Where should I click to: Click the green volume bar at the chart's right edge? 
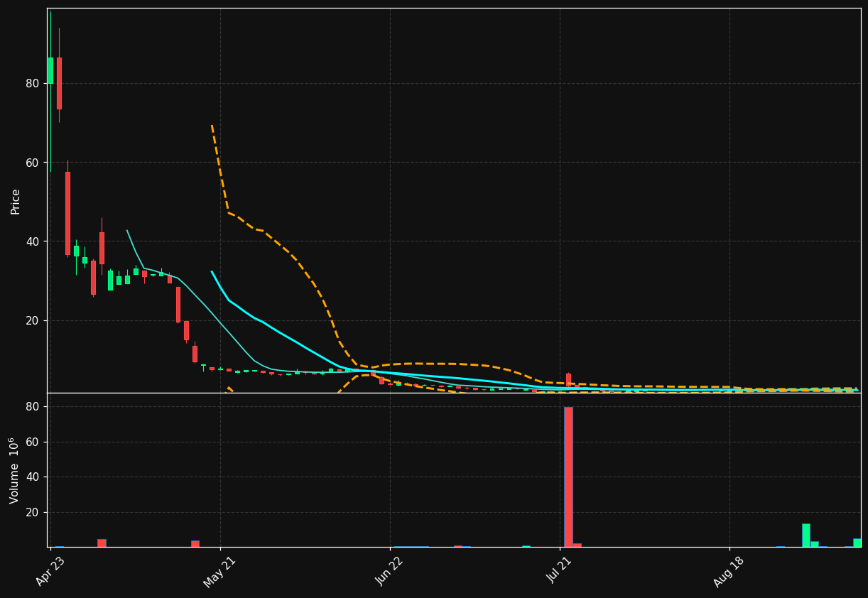[857, 543]
